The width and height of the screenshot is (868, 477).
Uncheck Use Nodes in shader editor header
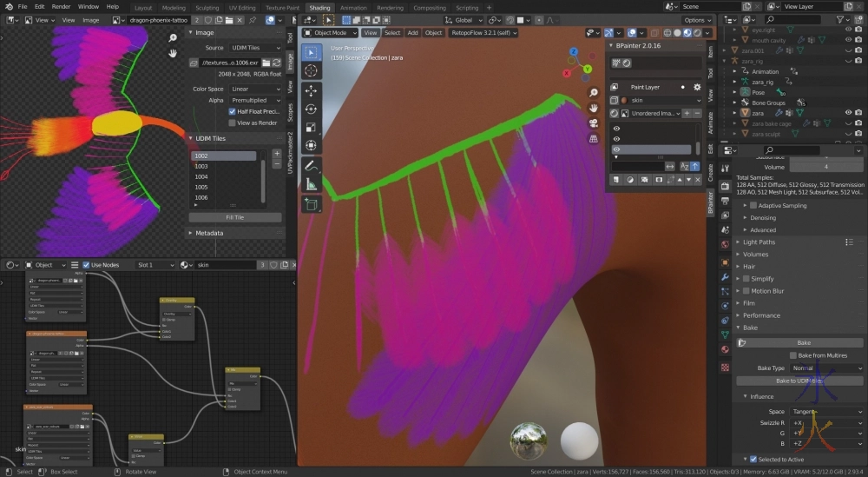coord(86,265)
